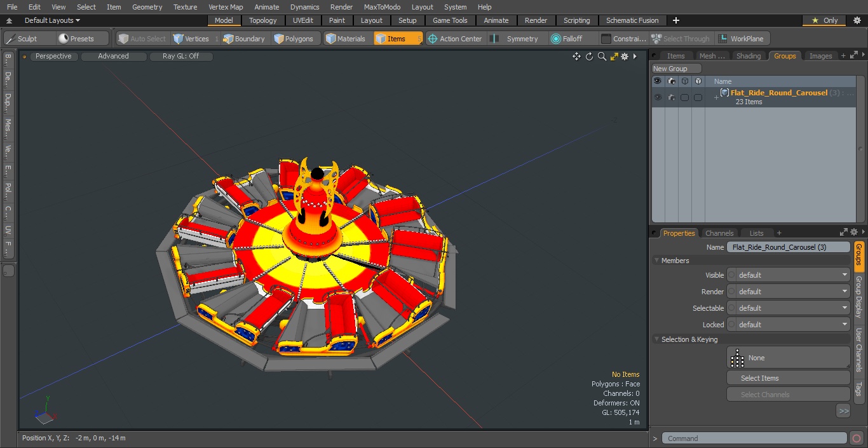Click the Name column header

click(722, 81)
